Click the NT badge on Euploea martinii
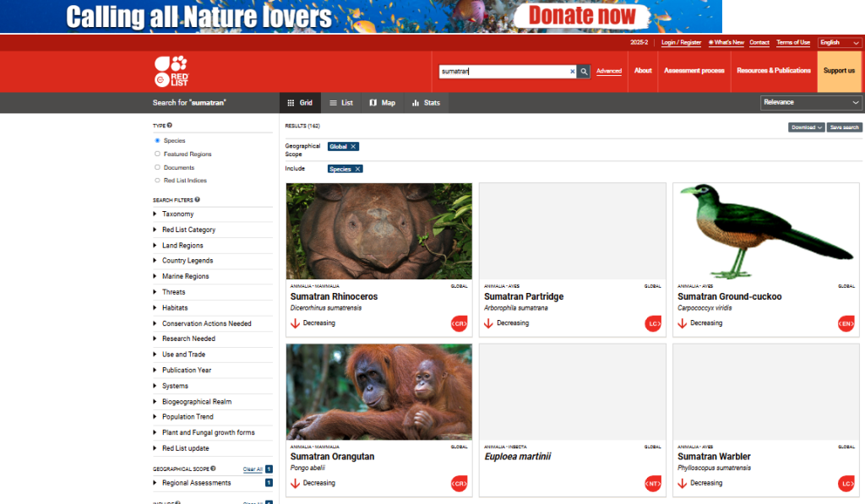 pos(652,484)
